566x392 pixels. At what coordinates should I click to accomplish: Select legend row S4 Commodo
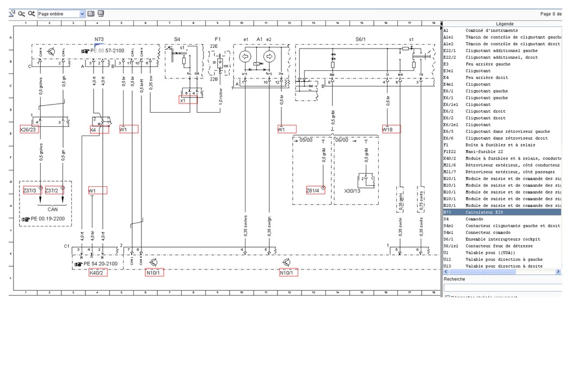pos(502,219)
